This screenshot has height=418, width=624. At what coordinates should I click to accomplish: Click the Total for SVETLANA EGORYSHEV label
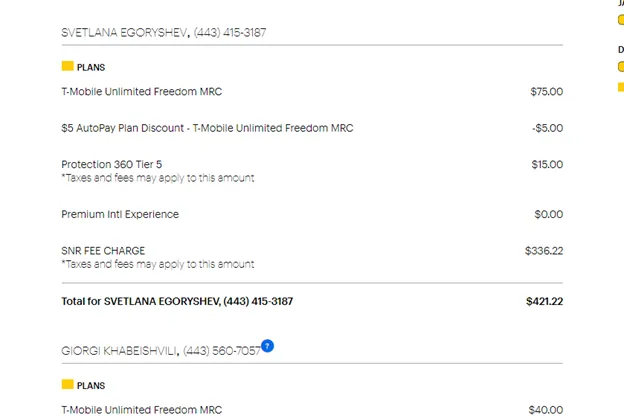177,301
